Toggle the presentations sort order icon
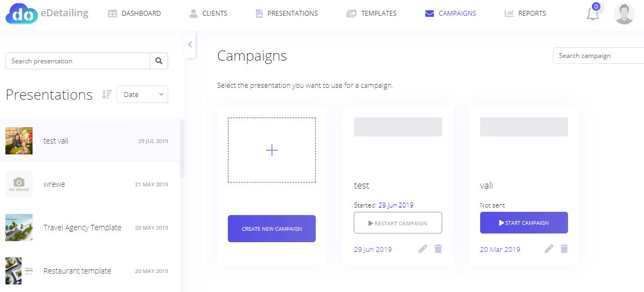644x292 pixels. pos(107,94)
